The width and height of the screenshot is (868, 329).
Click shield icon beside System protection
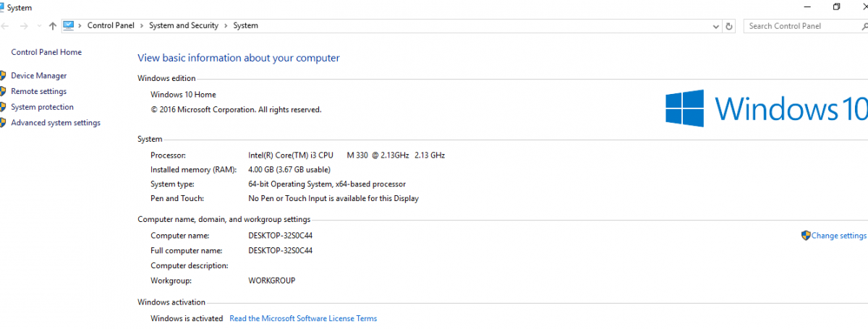[x=3, y=107]
